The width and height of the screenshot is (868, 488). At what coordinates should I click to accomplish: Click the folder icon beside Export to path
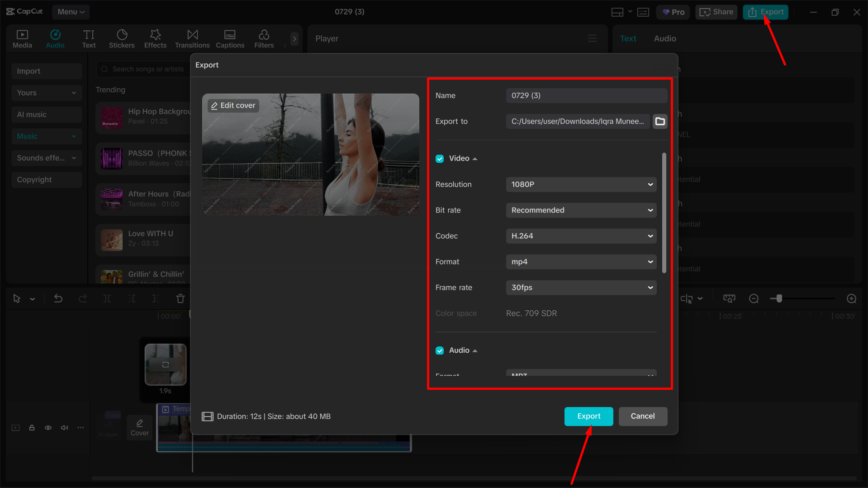(x=660, y=121)
